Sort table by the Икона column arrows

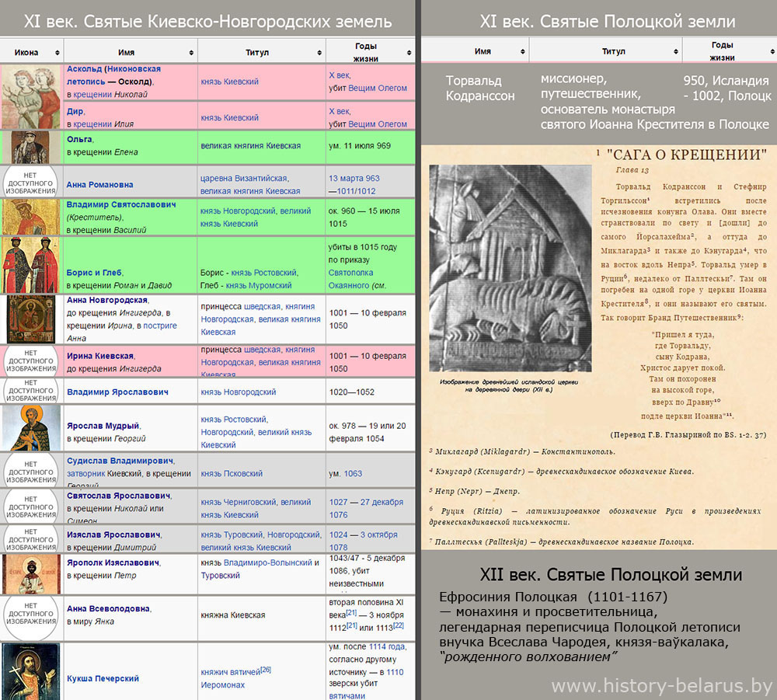[57, 53]
